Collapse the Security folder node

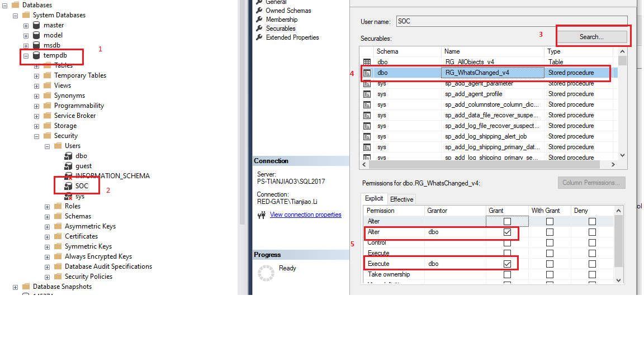pyautogui.click(x=36, y=136)
